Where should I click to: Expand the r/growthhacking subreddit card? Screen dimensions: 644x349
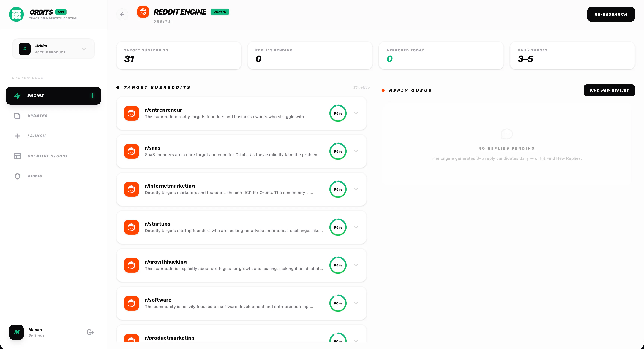(356, 265)
